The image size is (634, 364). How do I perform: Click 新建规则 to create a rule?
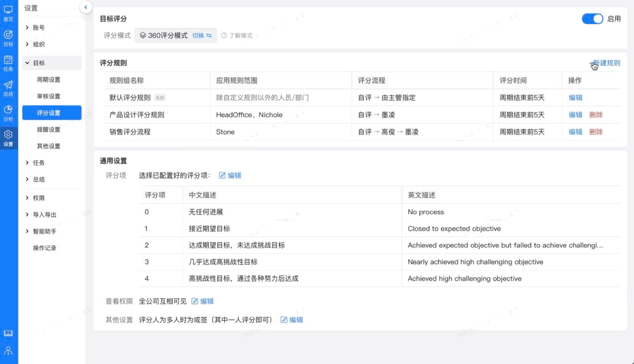tap(606, 63)
